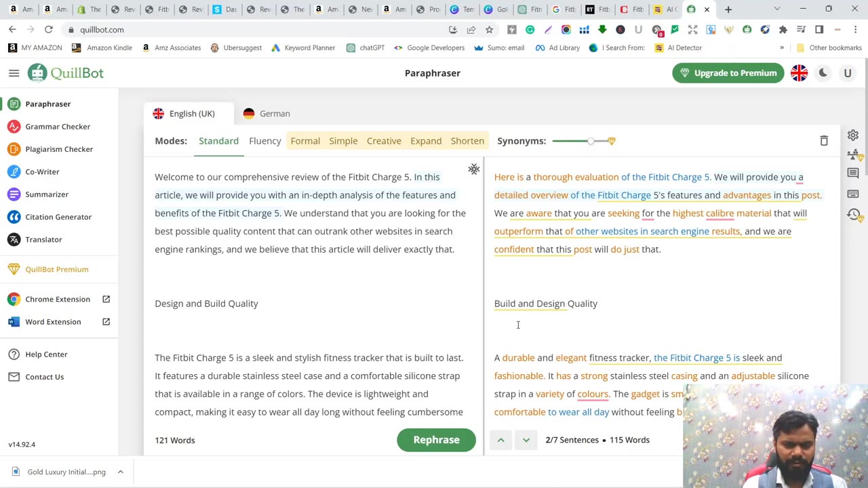Image resolution: width=868 pixels, height=488 pixels.
Task: Open Chrome extensions puzzle icon
Action: point(783,30)
